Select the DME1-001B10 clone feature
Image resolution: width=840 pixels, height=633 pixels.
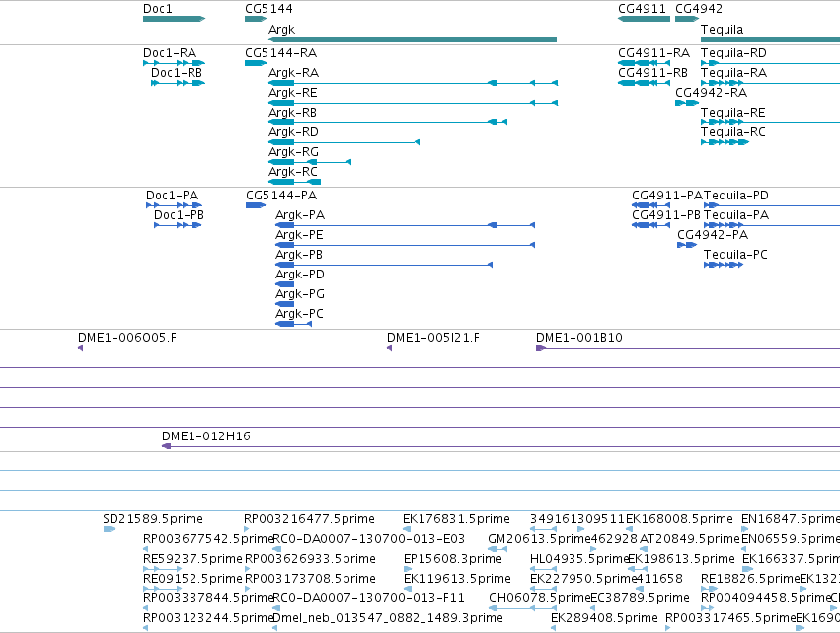point(688,348)
